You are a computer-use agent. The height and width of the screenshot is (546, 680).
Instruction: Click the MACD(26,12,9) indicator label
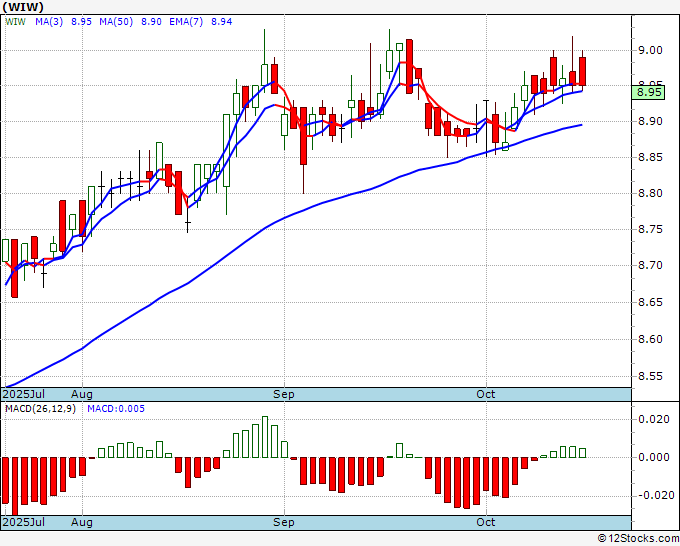click(x=40, y=409)
